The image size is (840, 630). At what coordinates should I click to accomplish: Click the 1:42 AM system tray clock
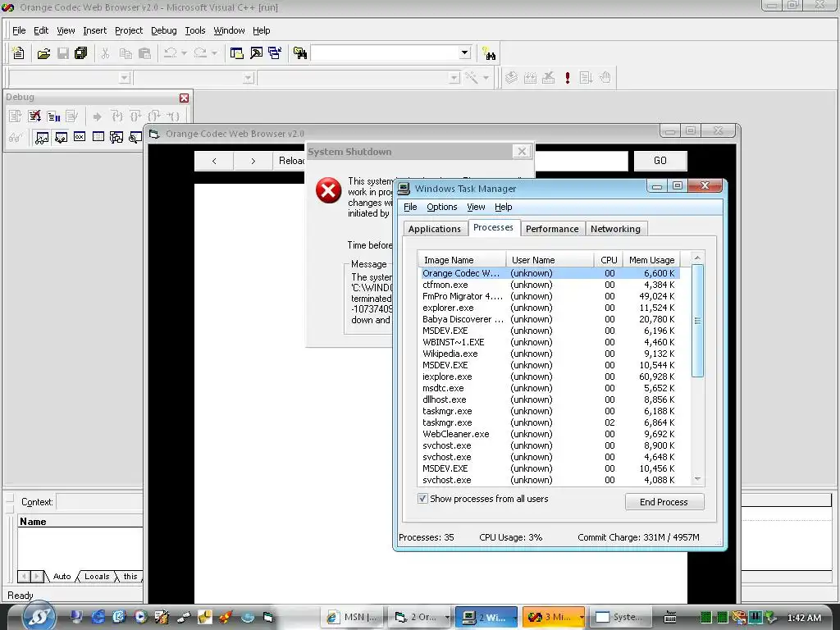pyautogui.click(x=804, y=618)
